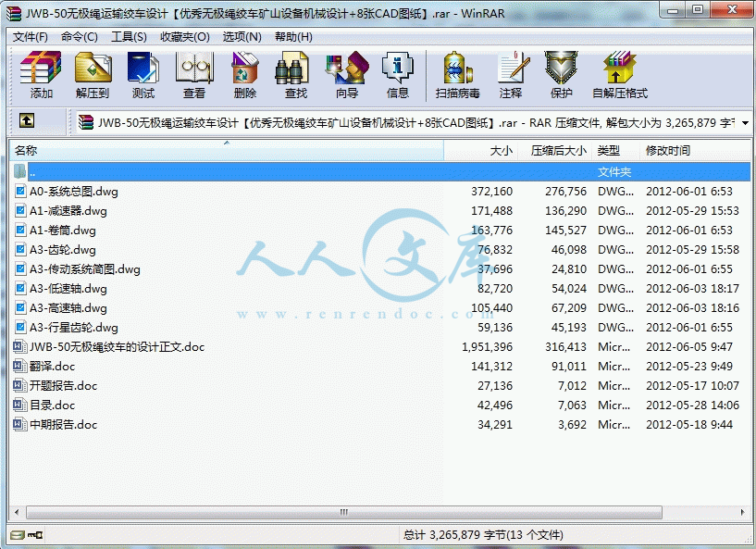This screenshot has height=549, width=756.
Task: Click the Delete (删除) toolbar icon
Action: (245, 68)
